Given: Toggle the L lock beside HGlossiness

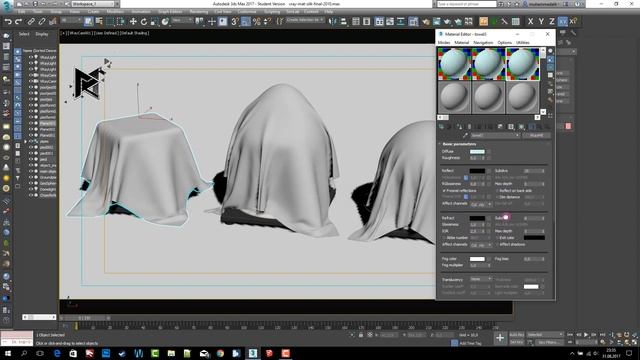Looking at the screenshot, I should (466, 178).
